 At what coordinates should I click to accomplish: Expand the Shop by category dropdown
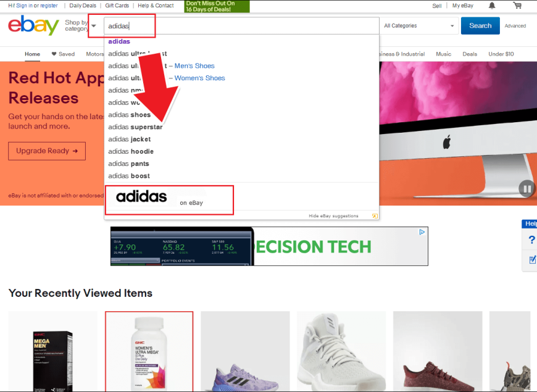tap(81, 25)
